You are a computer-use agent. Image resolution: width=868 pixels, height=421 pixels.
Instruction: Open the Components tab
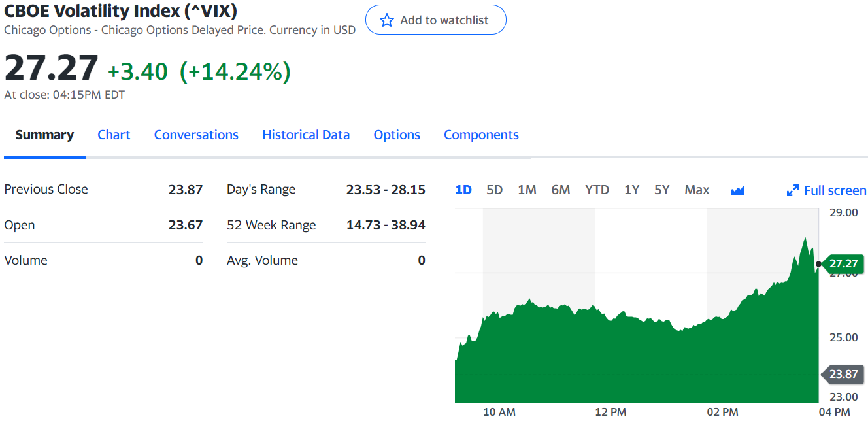tap(481, 135)
